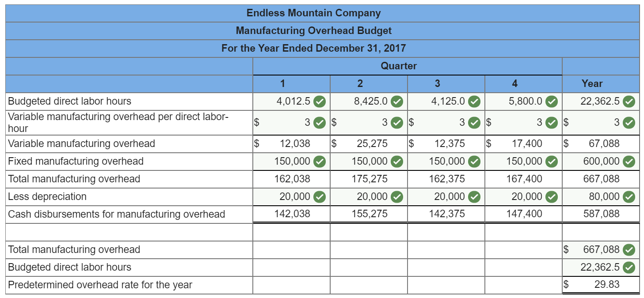Click the checkmark beside total manufacturing overhead 667,088
644x298 pixels.
point(628,249)
